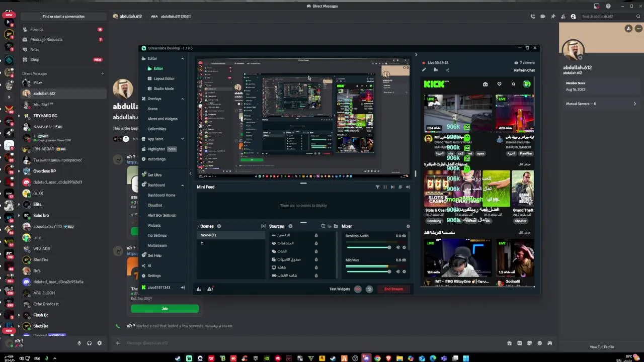Viewport: 644px width, 362px height.
Task: Click End Stream button
Action: click(393, 289)
